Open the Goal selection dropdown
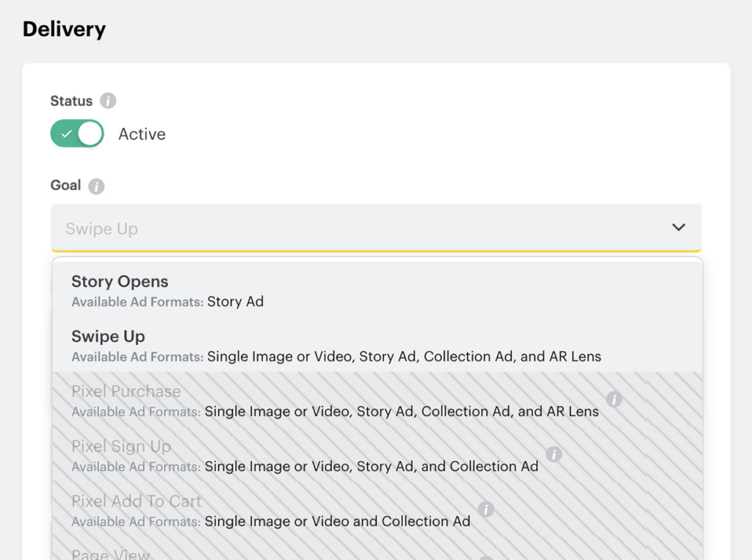The image size is (752, 560). 376,228
